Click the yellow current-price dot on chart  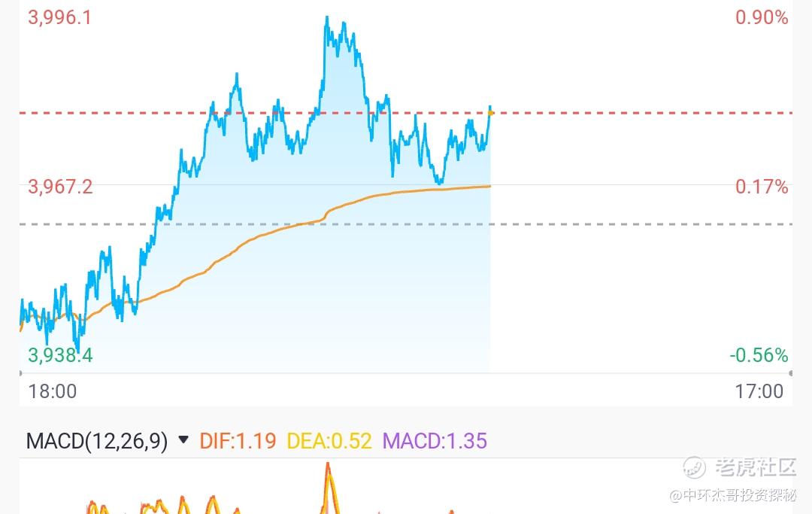[x=490, y=113]
